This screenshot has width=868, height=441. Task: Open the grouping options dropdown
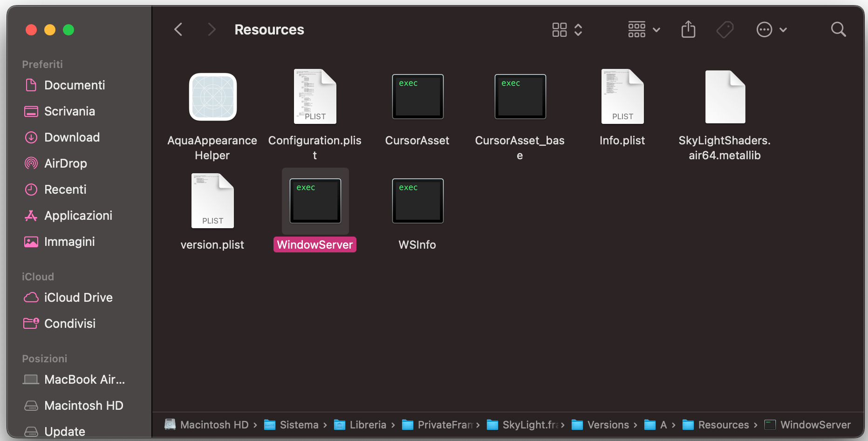[x=643, y=29]
